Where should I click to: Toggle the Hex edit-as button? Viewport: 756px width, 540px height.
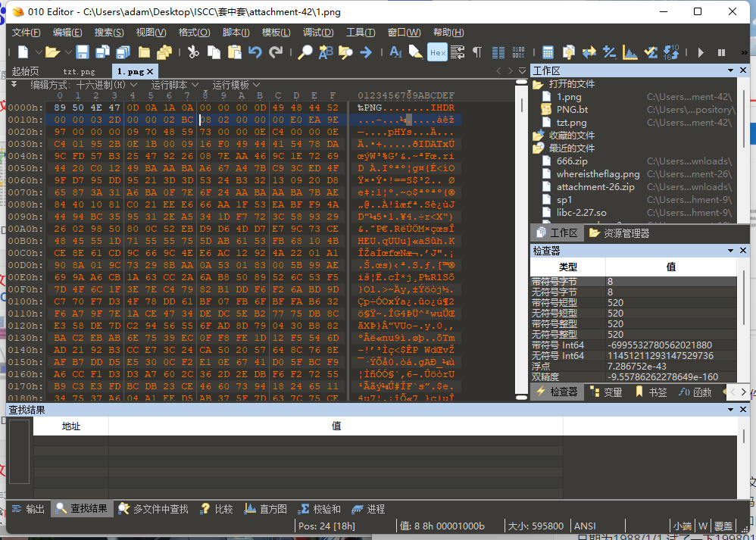point(437,52)
